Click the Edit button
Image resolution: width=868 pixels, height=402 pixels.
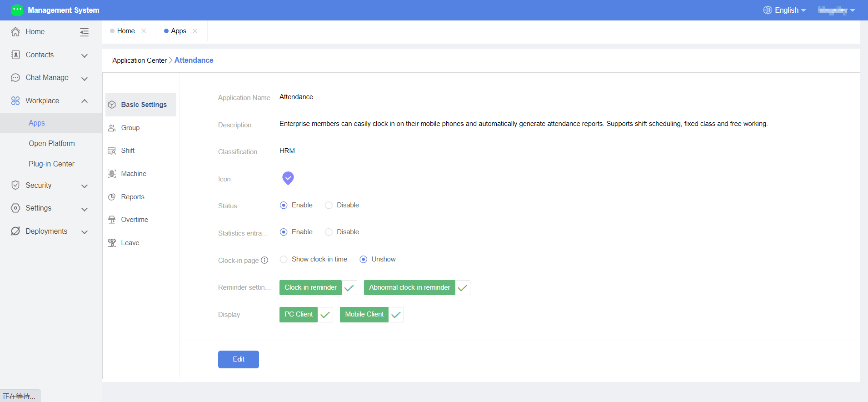239,359
